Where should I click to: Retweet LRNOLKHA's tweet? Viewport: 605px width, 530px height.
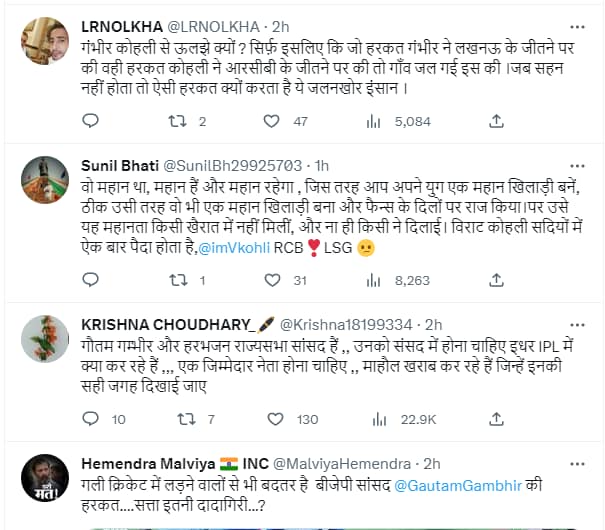point(177,122)
